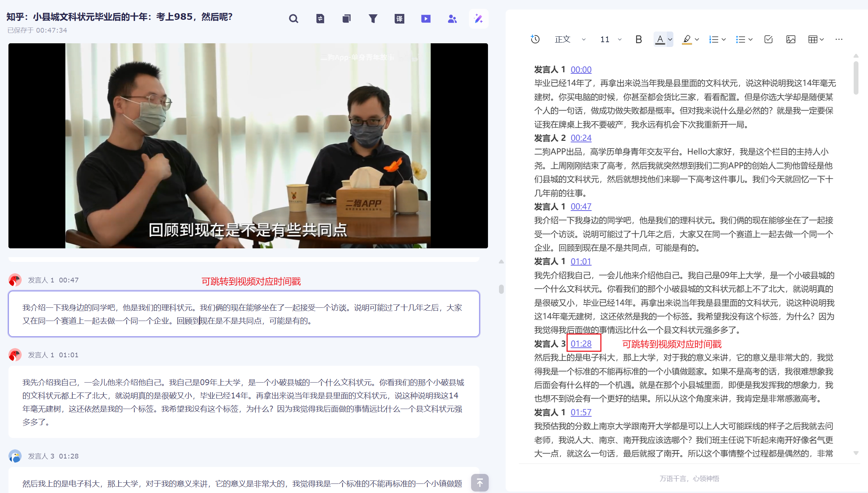Insert a checkbox task item
The image size is (868, 493).
click(x=768, y=39)
